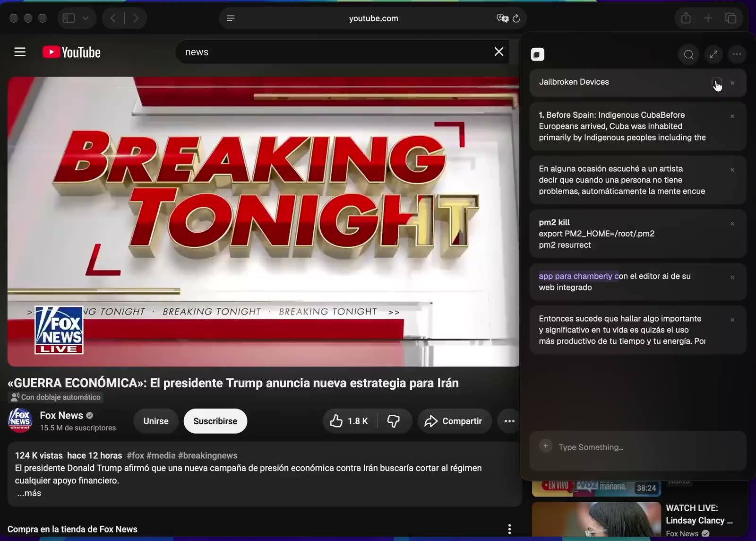Open the page reader menu icon
Image resolution: width=756 pixels, height=541 pixels.
231,18
